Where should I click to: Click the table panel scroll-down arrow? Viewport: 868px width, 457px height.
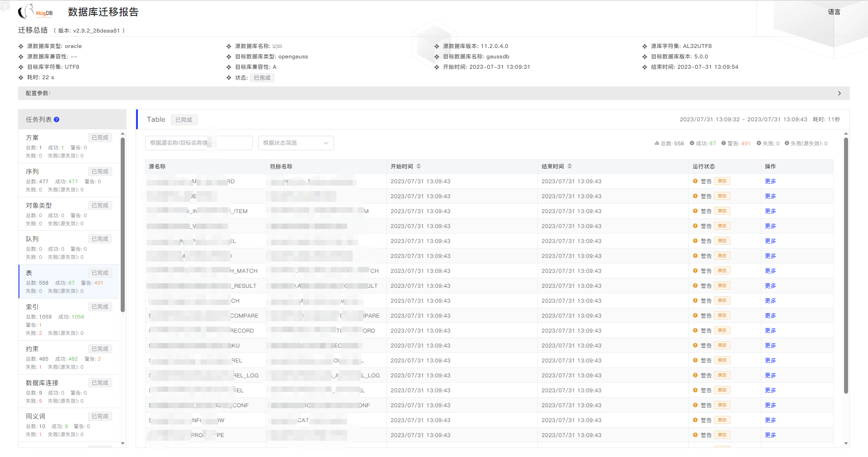[x=846, y=444]
